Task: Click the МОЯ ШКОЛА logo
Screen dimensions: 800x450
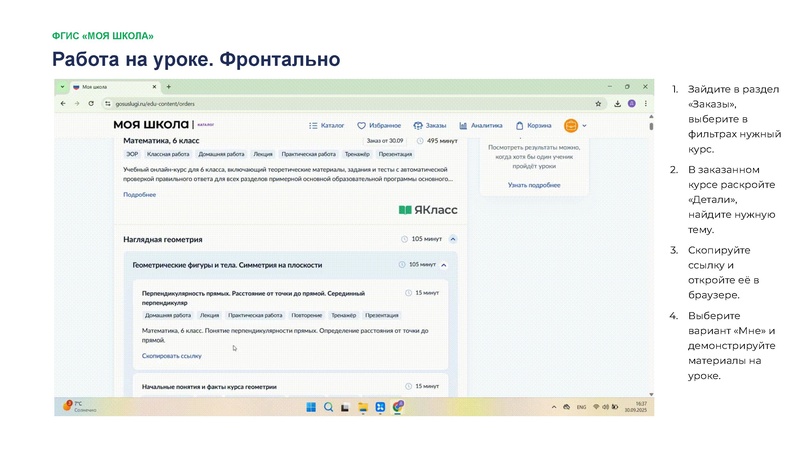Action: coord(151,124)
